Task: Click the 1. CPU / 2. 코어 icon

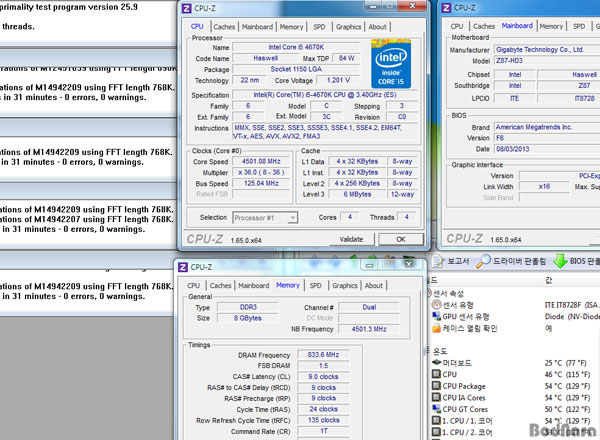Action: (436, 432)
